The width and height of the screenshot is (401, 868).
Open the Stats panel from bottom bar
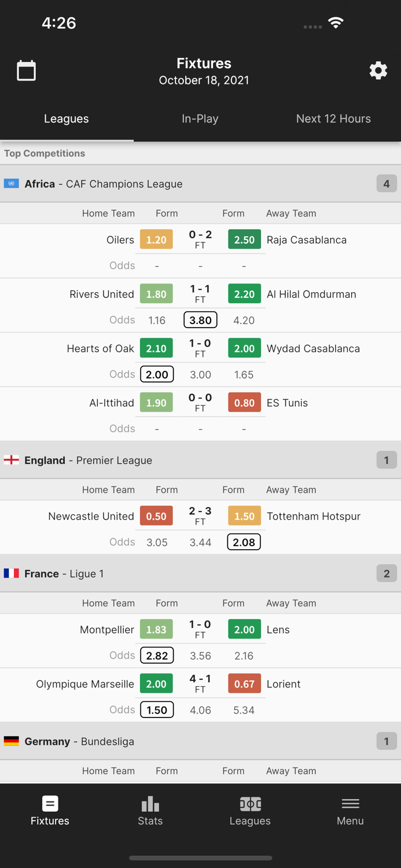[150, 809]
